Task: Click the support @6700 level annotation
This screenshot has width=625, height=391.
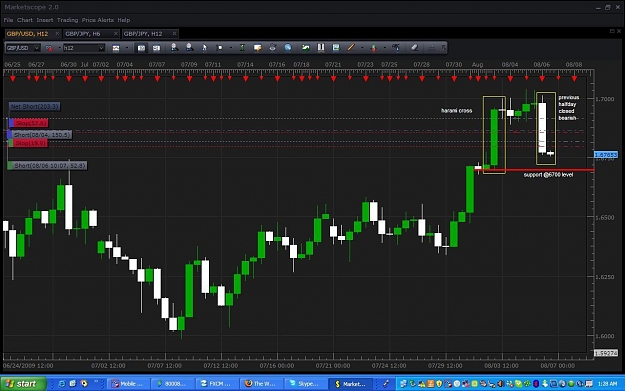Action: coord(548,175)
